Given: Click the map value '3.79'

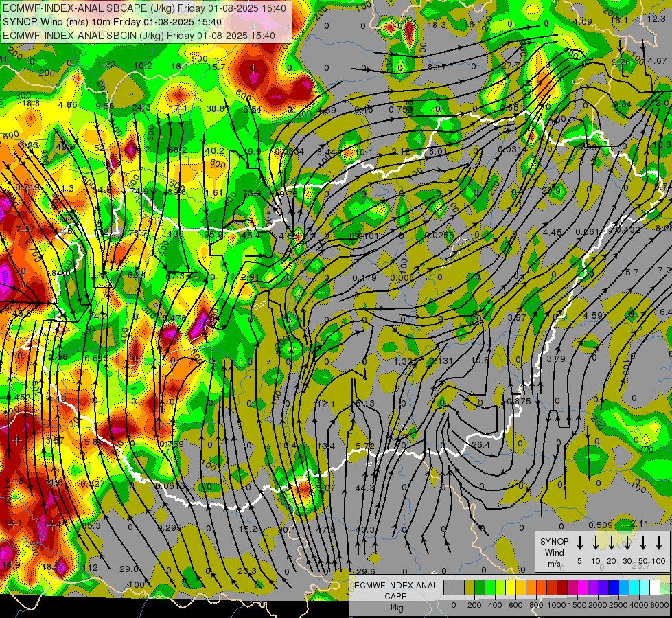Looking at the screenshot, I should point(556,358).
